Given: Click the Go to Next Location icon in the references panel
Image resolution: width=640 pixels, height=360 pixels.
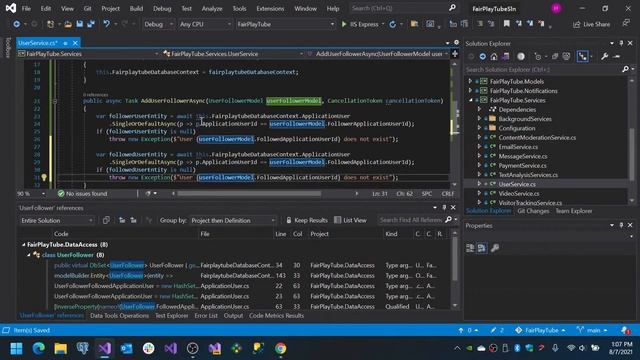Looking at the screenshot, I should click(133, 220).
